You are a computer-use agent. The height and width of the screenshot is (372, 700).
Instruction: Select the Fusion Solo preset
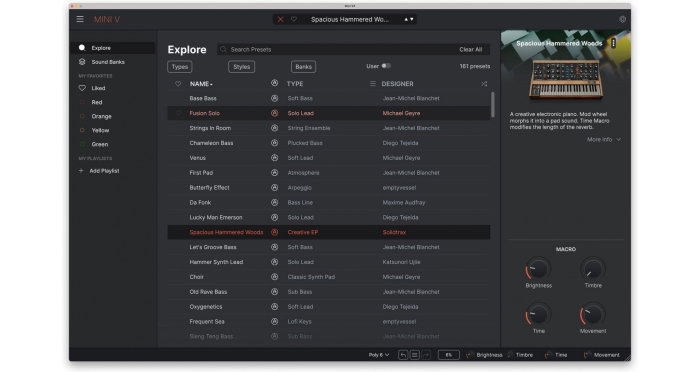(329, 113)
